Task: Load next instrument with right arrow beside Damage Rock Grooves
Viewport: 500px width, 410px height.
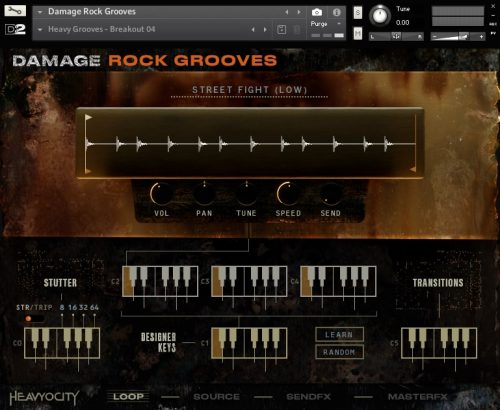Action: click(299, 12)
